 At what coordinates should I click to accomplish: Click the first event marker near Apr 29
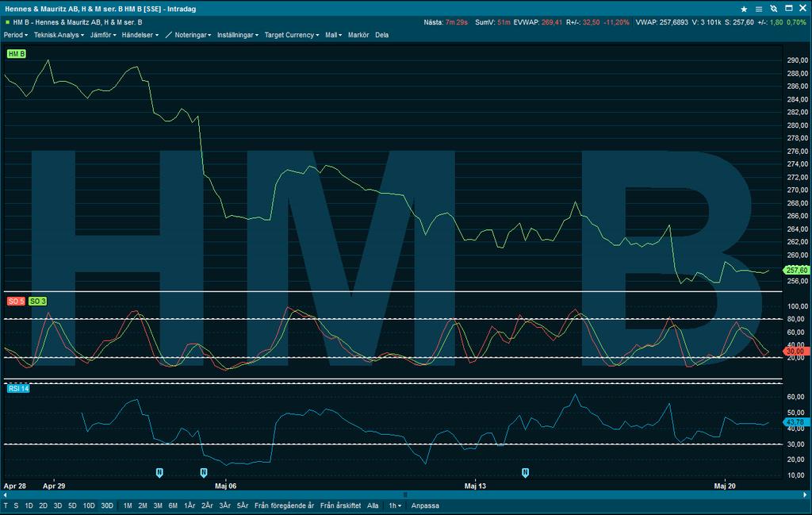[x=159, y=472]
